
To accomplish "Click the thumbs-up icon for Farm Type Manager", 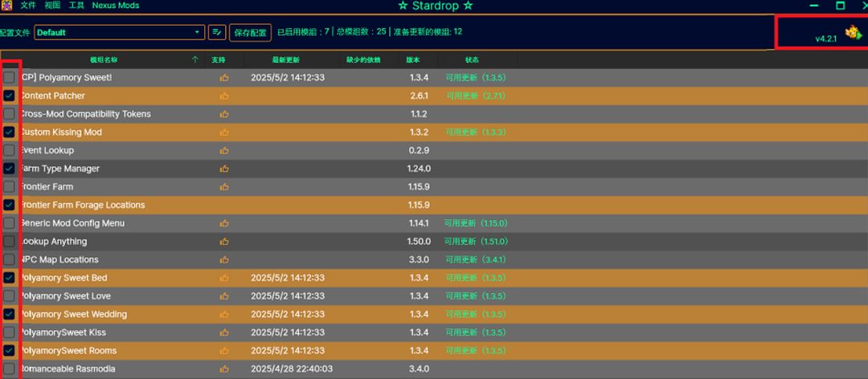I will click(223, 169).
